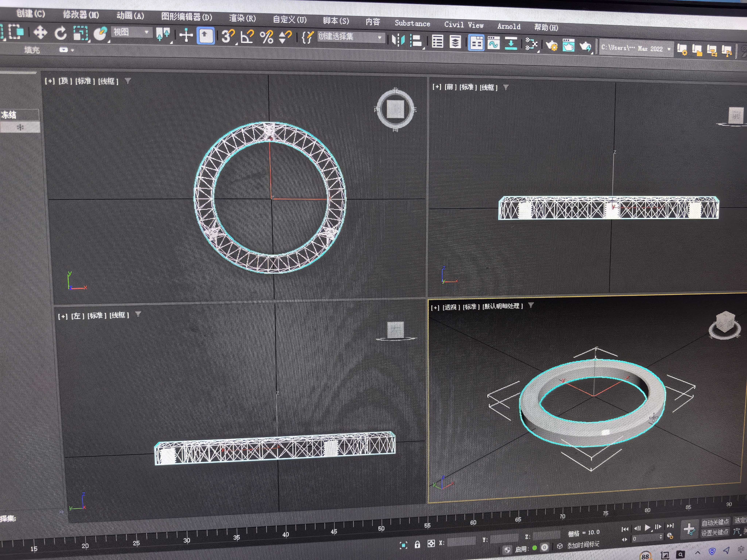Image resolution: width=747 pixels, height=560 pixels.
Task: Open the Curve Editor icon
Action: click(x=493, y=43)
